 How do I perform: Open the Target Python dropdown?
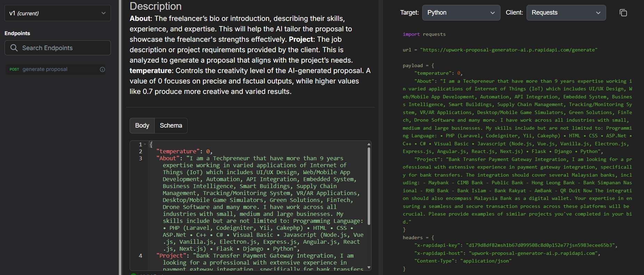click(x=461, y=13)
